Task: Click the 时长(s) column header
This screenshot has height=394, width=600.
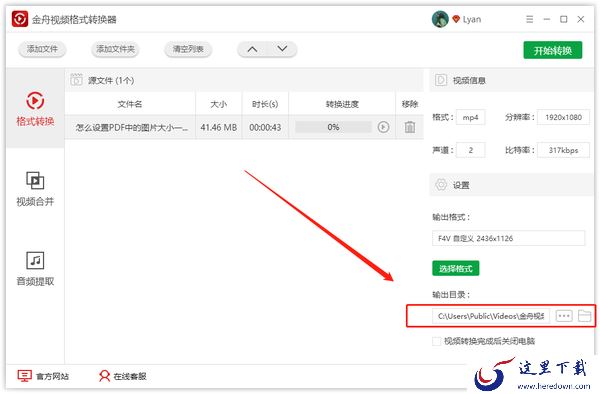Action: [265, 104]
